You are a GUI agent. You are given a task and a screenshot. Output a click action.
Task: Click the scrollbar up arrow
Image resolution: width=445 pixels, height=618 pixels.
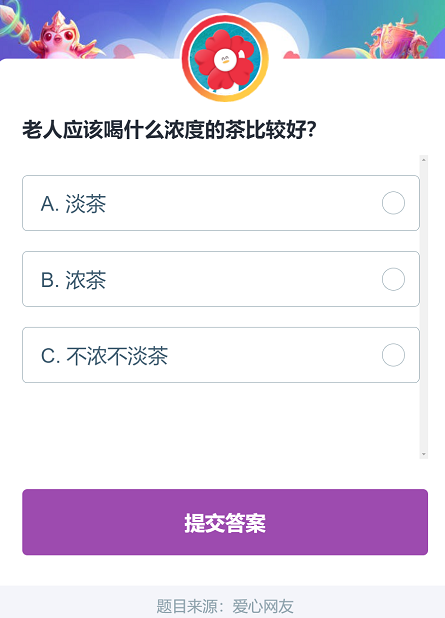click(424, 160)
